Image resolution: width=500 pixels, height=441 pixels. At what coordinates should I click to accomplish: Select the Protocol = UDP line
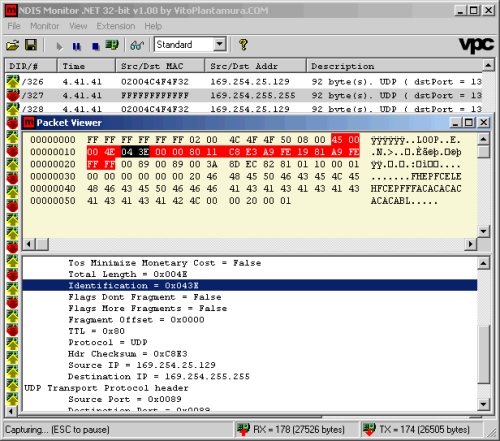click(108, 342)
